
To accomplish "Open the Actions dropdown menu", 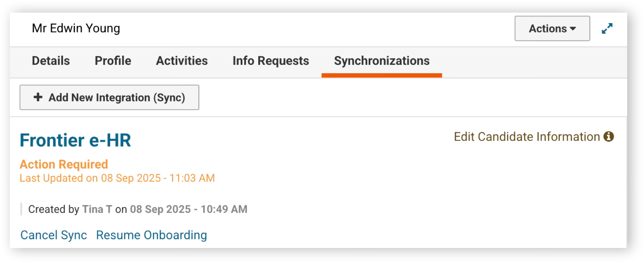I will point(552,28).
